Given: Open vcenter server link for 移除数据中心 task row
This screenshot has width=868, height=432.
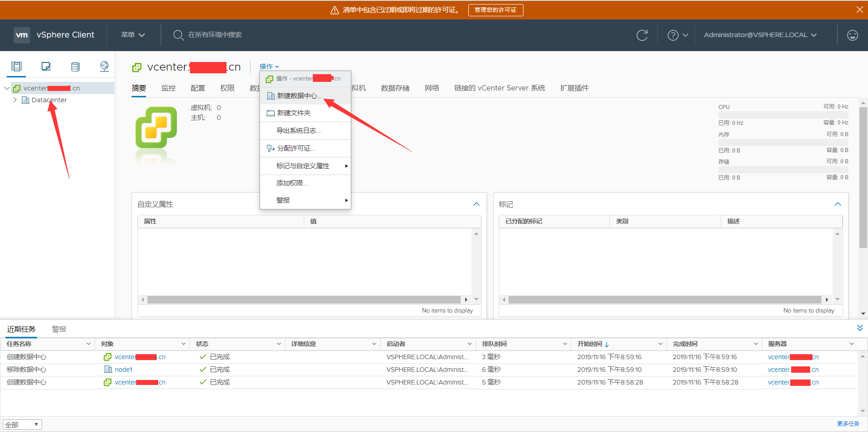Looking at the screenshot, I should point(793,370).
